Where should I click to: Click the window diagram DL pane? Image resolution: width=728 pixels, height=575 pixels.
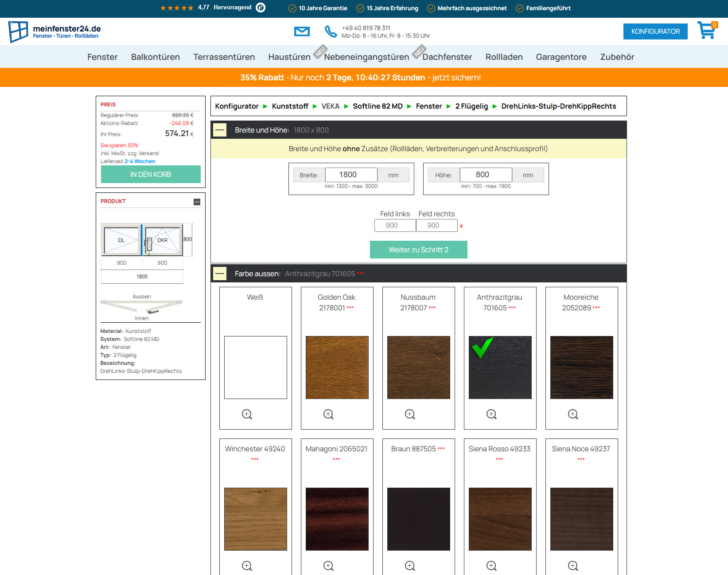click(x=121, y=240)
